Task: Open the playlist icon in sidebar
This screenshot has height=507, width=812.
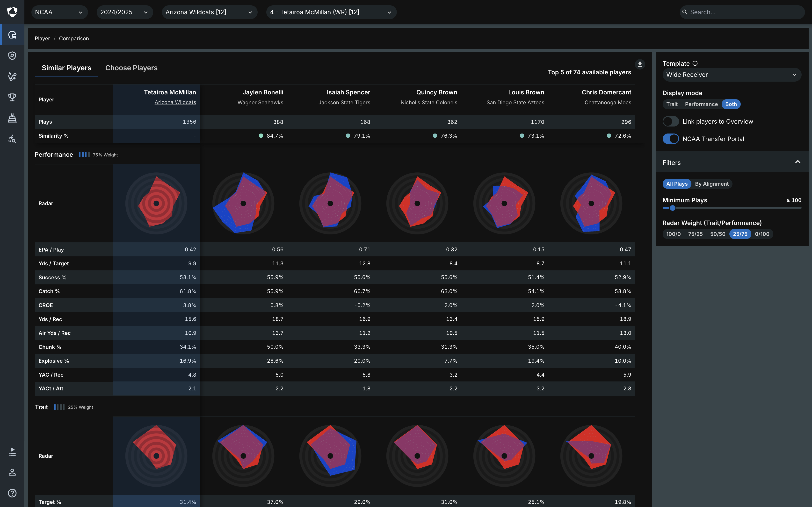Action: pos(12,451)
